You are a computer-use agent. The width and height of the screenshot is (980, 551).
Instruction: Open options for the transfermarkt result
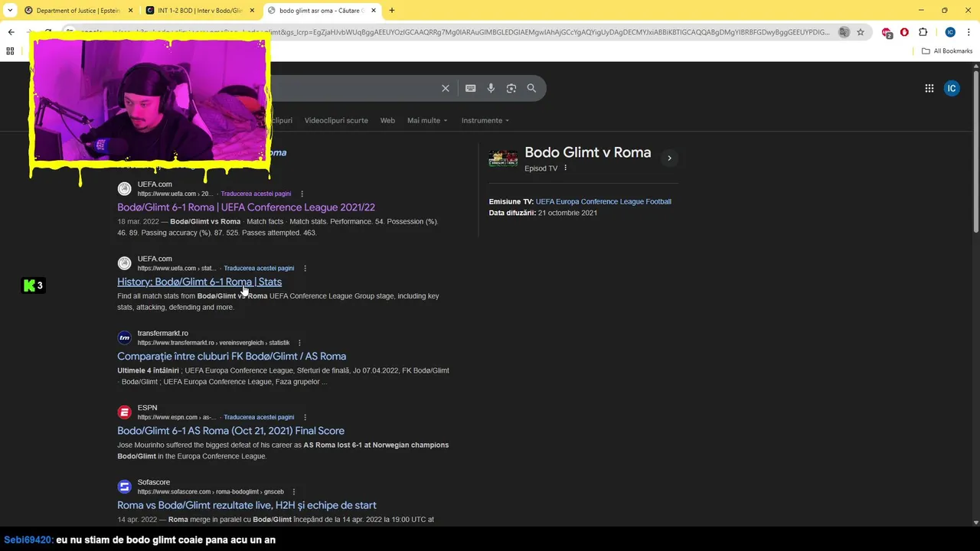(299, 343)
